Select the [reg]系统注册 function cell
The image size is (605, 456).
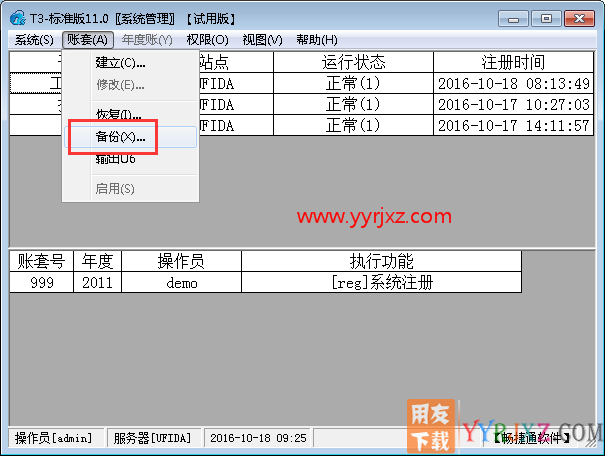[382, 282]
